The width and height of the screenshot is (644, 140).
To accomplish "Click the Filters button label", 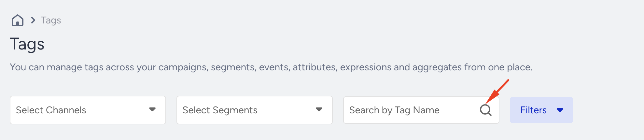I will click(x=533, y=110).
